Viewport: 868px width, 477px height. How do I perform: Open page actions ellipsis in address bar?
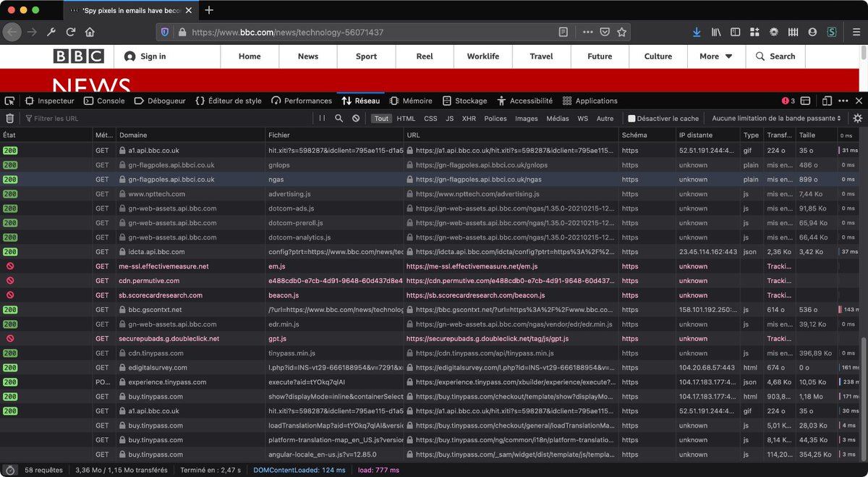click(588, 32)
